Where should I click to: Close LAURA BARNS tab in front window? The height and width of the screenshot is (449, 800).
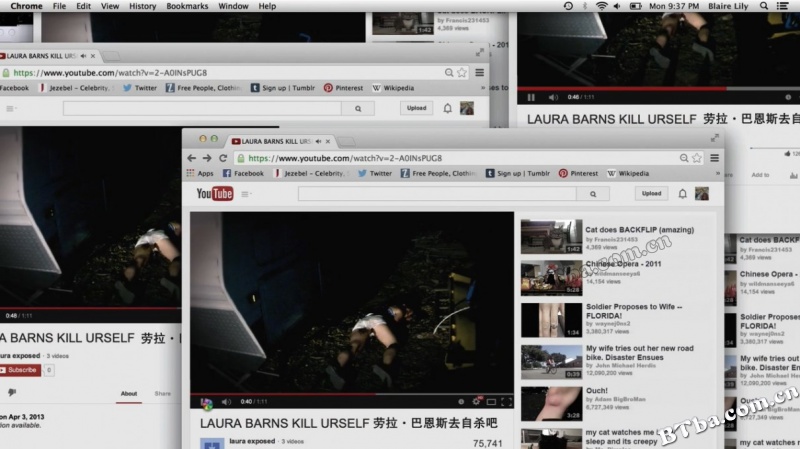pos(328,141)
